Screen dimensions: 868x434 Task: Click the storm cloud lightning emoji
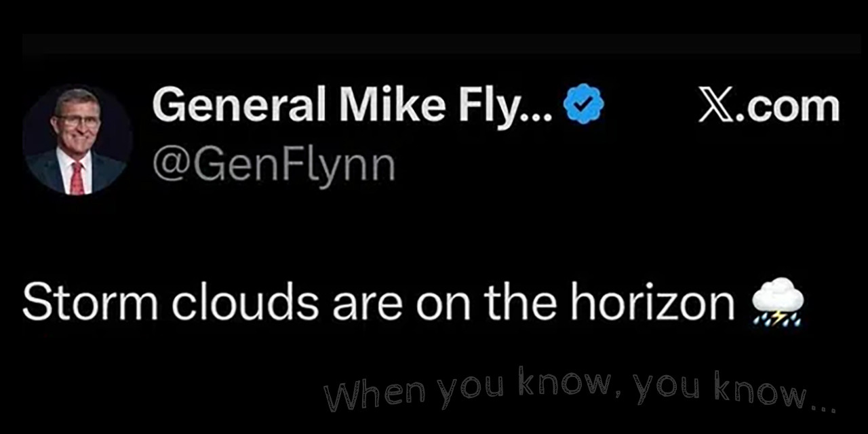[x=778, y=301]
